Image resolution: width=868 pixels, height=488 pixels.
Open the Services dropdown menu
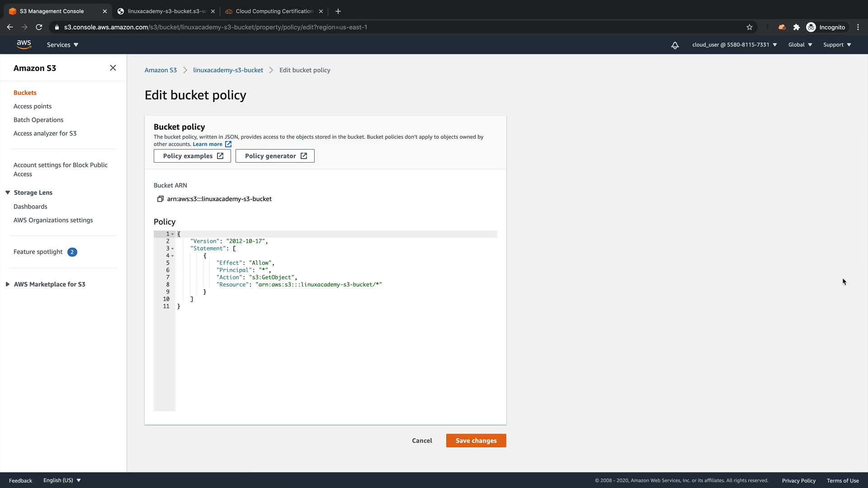(x=62, y=45)
